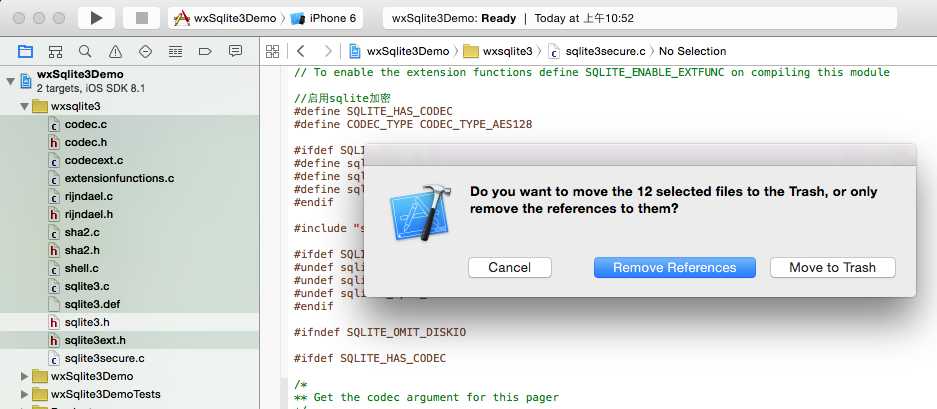Click the Stop button in toolbar
The image size is (937, 409).
141,18
